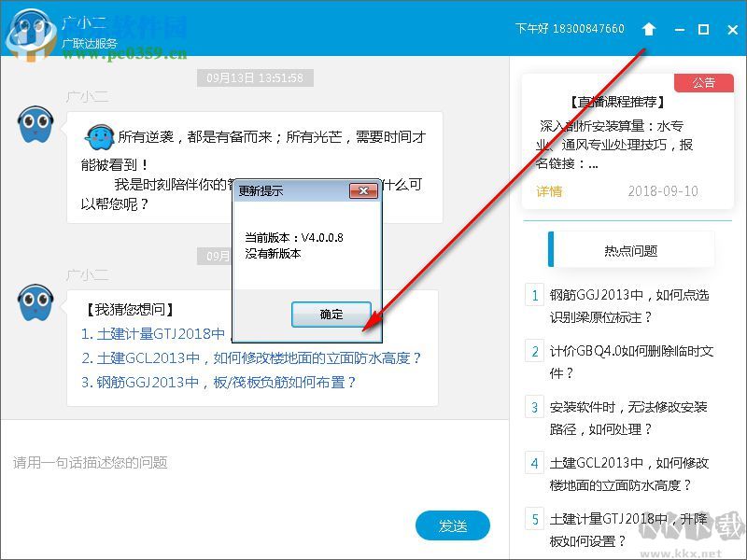
Task: Click the bot avatar beside the first message
Action: (x=35, y=125)
